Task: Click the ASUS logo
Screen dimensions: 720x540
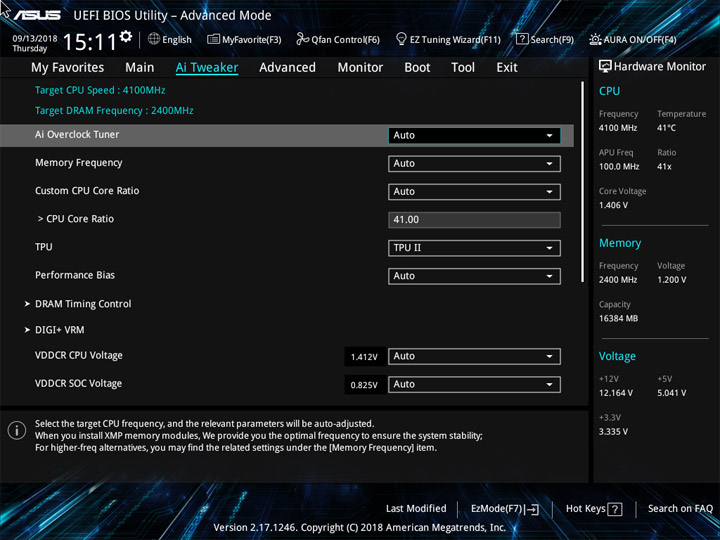Action: click(37, 15)
